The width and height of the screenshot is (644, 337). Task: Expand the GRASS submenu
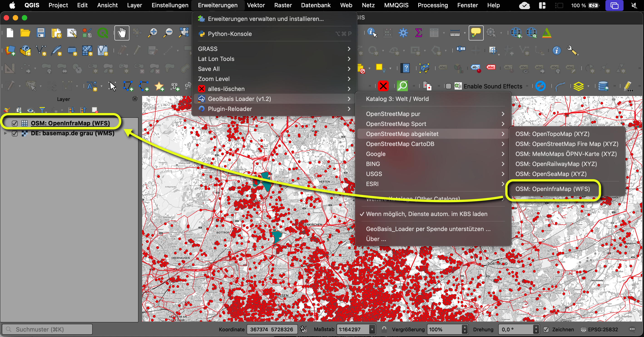click(x=274, y=49)
